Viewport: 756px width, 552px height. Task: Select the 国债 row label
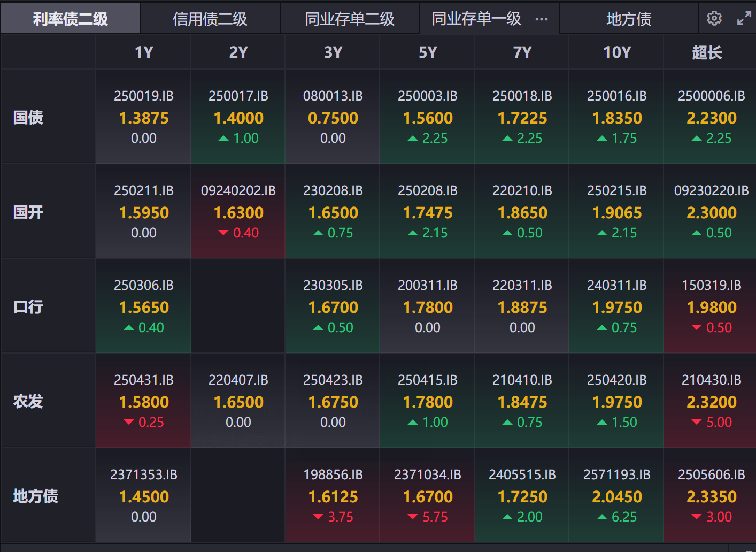pyautogui.click(x=28, y=118)
